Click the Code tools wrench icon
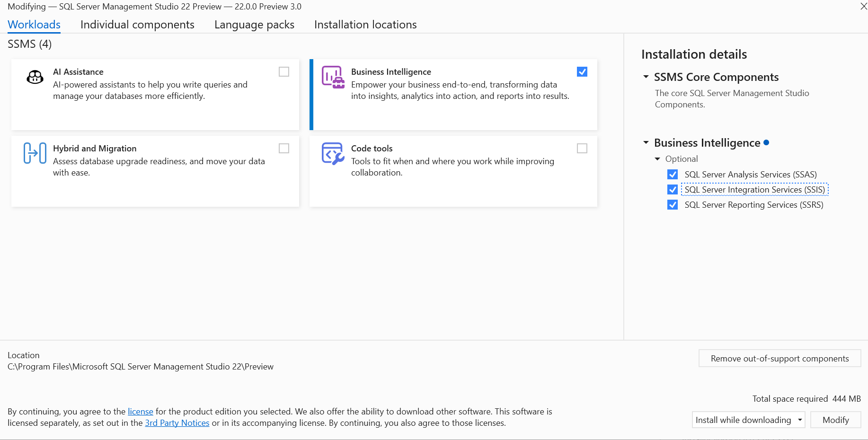Viewport: 868px width, 440px height. [333, 153]
